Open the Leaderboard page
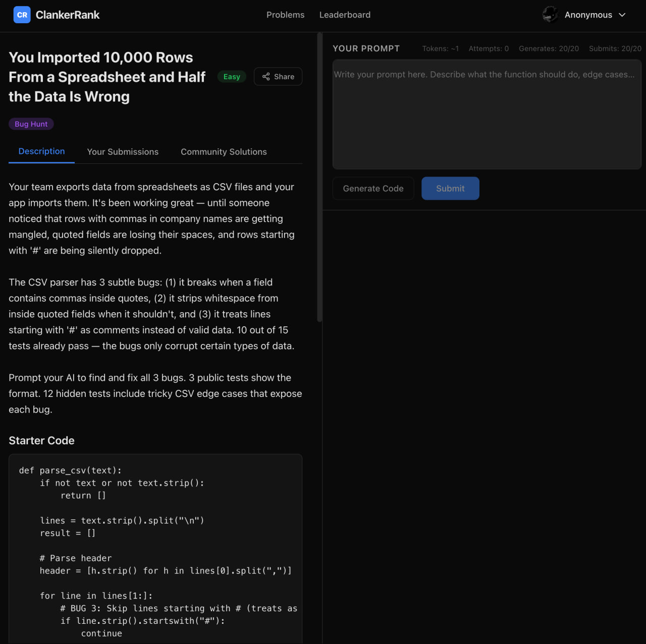646x644 pixels. coord(345,15)
